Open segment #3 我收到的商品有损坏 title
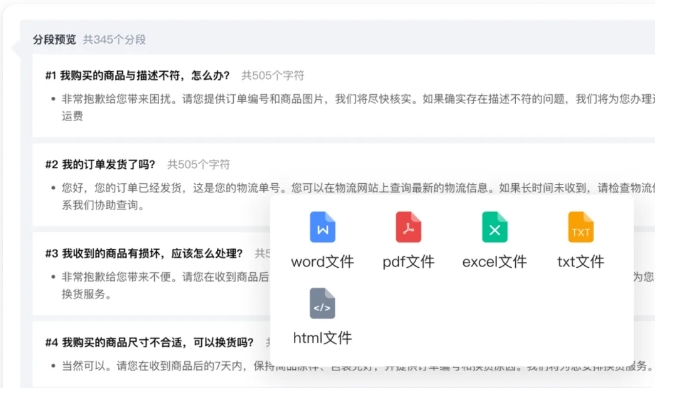The width and height of the screenshot is (676, 412). click(144, 253)
